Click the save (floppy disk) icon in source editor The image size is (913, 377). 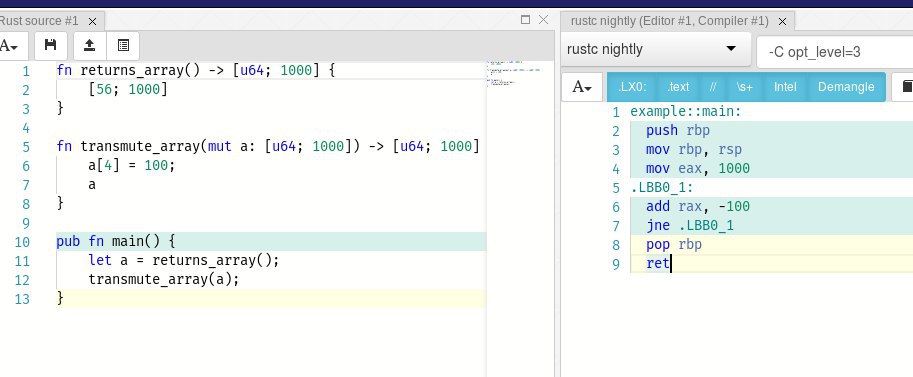tap(51, 45)
